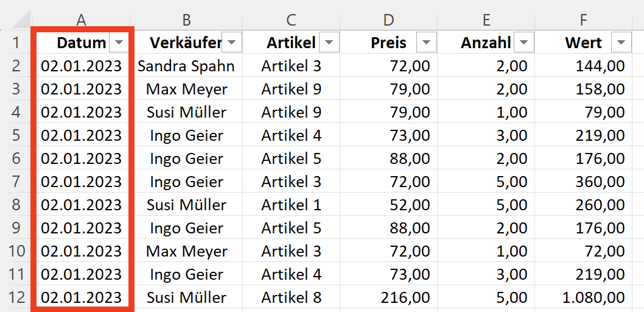Select row 12 header
This screenshot has height=312, width=644.
[16, 297]
